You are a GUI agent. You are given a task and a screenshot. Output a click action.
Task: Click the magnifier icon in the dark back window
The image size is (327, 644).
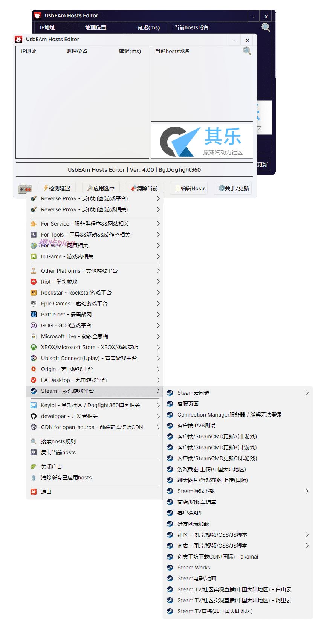[x=266, y=27]
